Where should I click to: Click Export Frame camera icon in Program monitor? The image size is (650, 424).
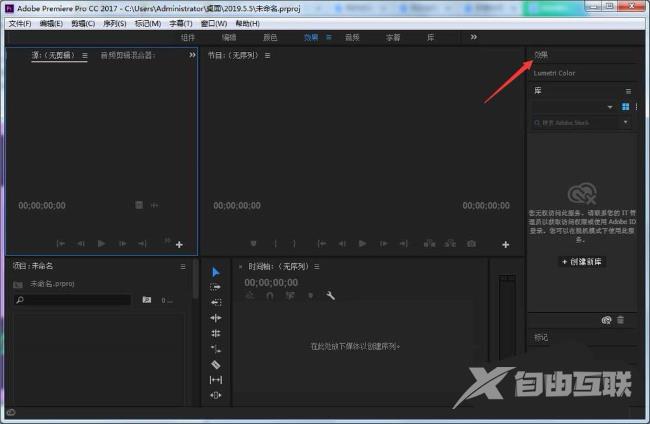click(x=471, y=244)
